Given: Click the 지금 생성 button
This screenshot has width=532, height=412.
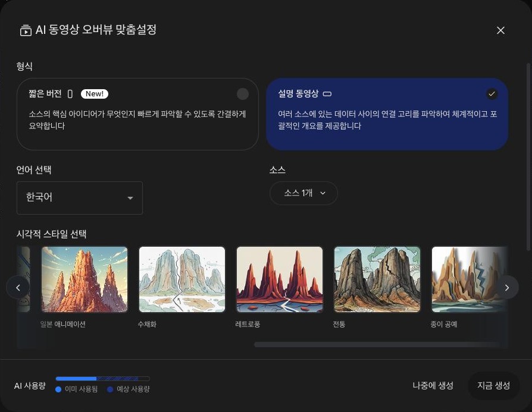Looking at the screenshot, I should click(x=494, y=386).
